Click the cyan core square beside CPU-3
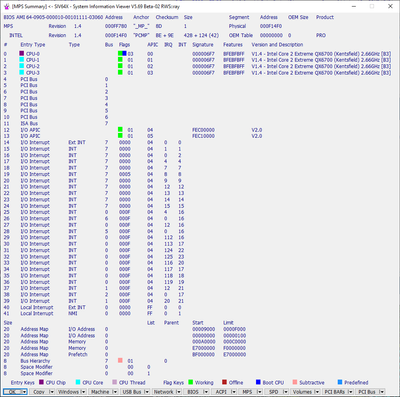This screenshot has width=400, height=397. [22, 72]
